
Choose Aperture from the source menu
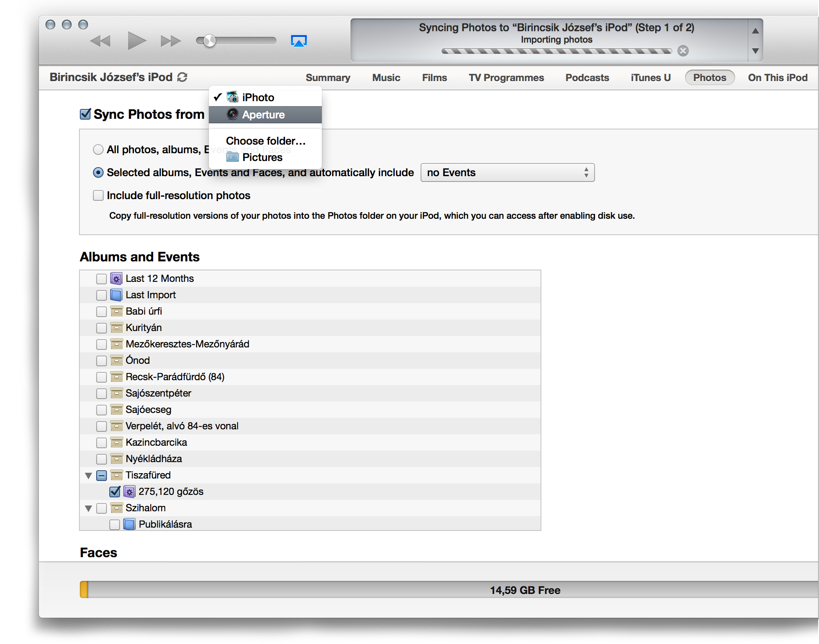coord(265,115)
